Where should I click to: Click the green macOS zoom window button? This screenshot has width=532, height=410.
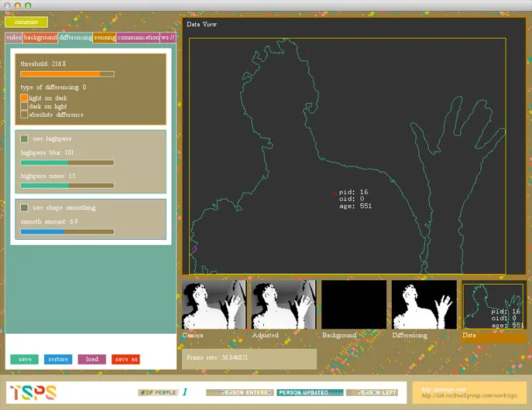(28, 5)
